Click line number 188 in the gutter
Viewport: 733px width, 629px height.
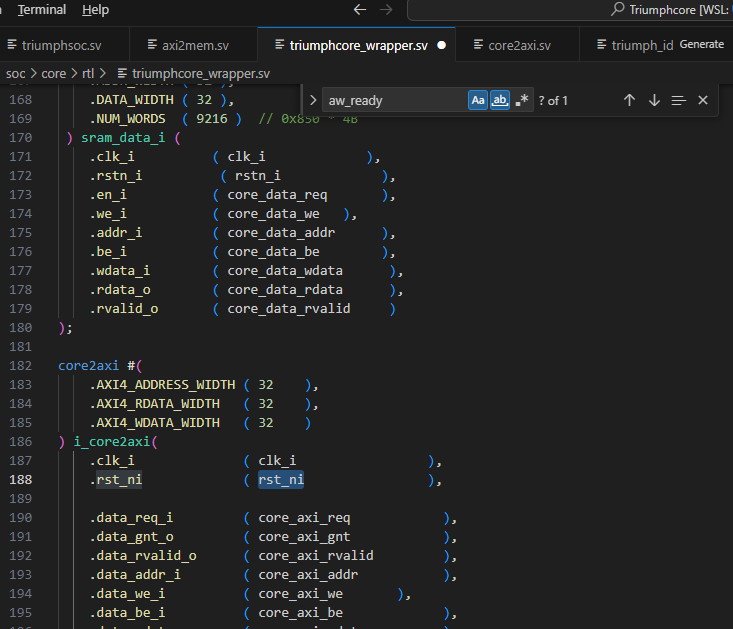pos(21,479)
